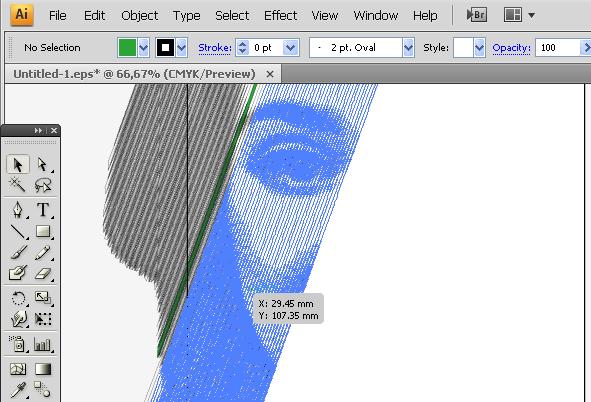Click the green fill color swatch
Image resolution: width=591 pixels, height=402 pixels.
(x=127, y=47)
